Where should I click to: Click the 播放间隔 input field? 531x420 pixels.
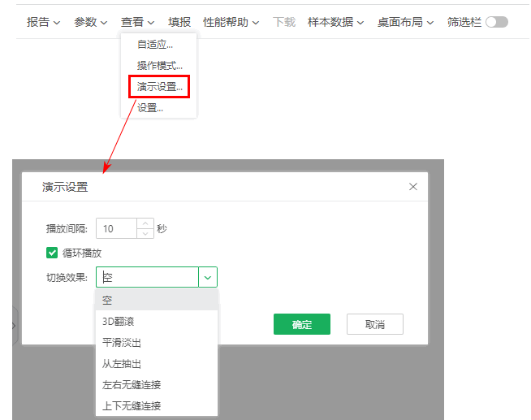point(116,228)
